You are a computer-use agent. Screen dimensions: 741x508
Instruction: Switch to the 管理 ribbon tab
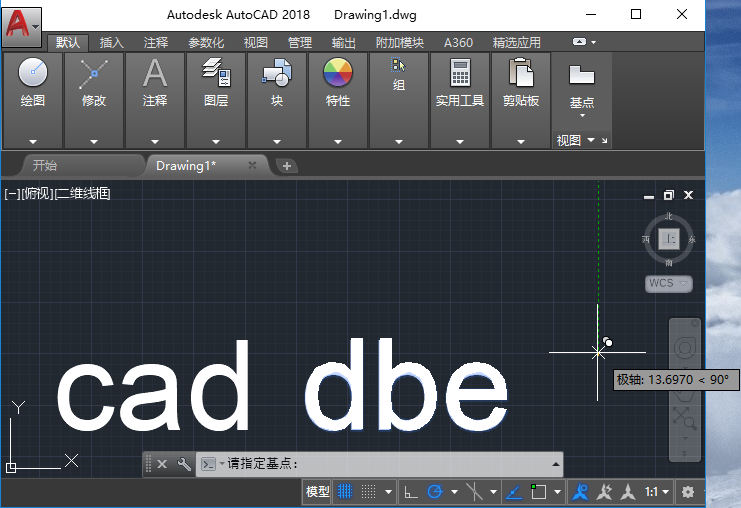coord(300,43)
